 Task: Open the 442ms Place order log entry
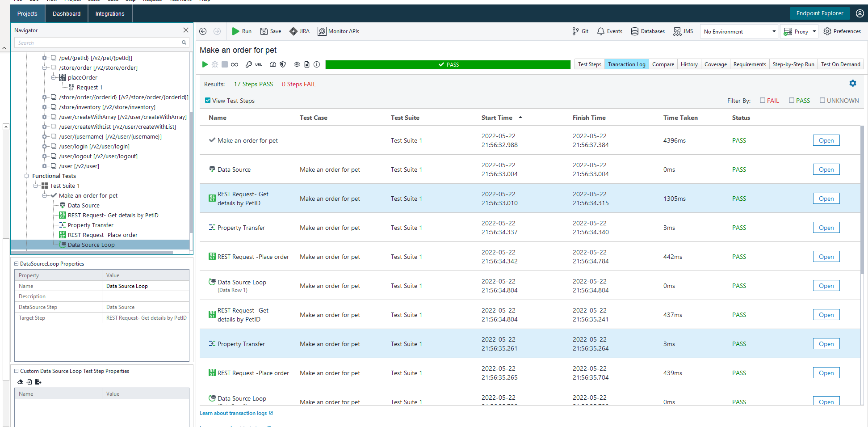[x=826, y=257]
